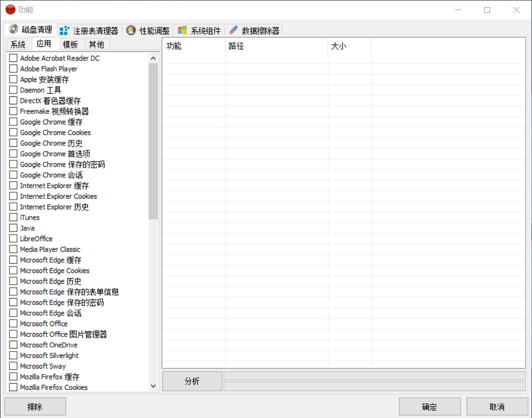Click the 数据擦除器 data eraser icon

233,29
